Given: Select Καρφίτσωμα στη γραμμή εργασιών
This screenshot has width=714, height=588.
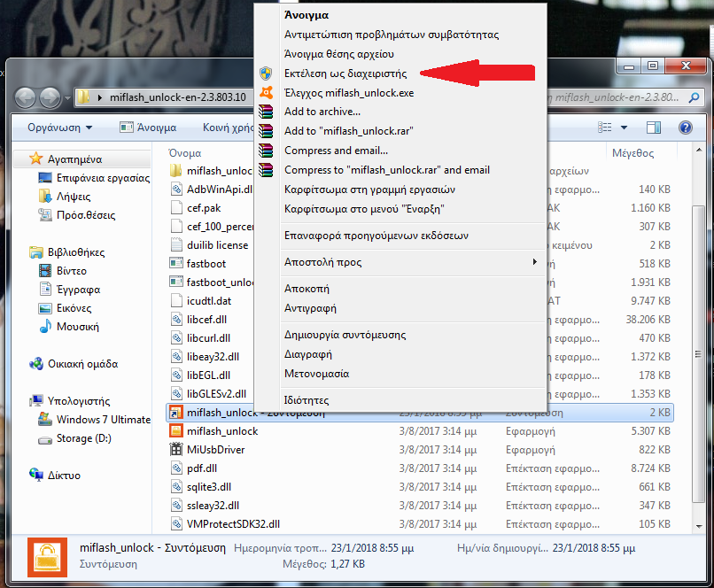Looking at the screenshot, I should [369, 190].
